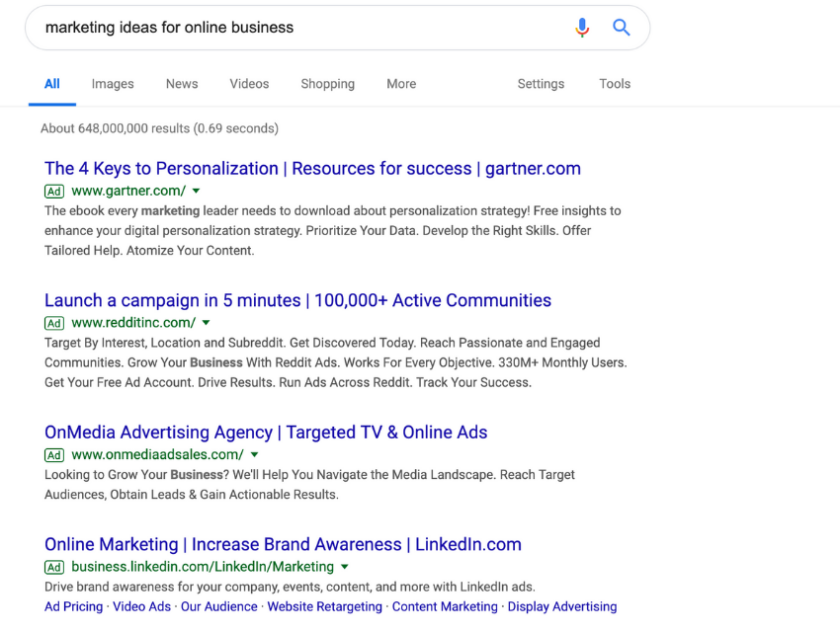Click the Ad badge next to www.gartner.com

(54, 191)
